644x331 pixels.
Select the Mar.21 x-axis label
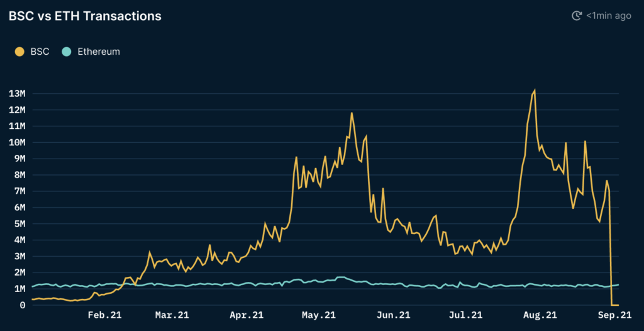(x=172, y=315)
